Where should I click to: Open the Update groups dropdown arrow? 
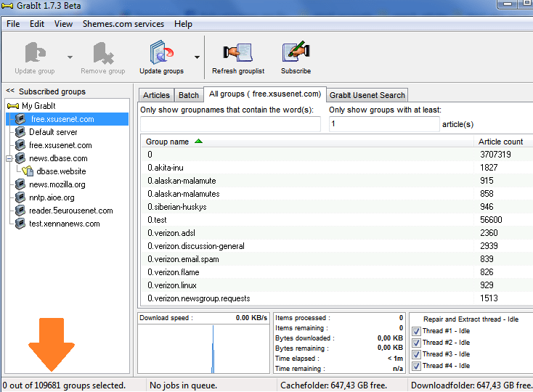point(198,57)
